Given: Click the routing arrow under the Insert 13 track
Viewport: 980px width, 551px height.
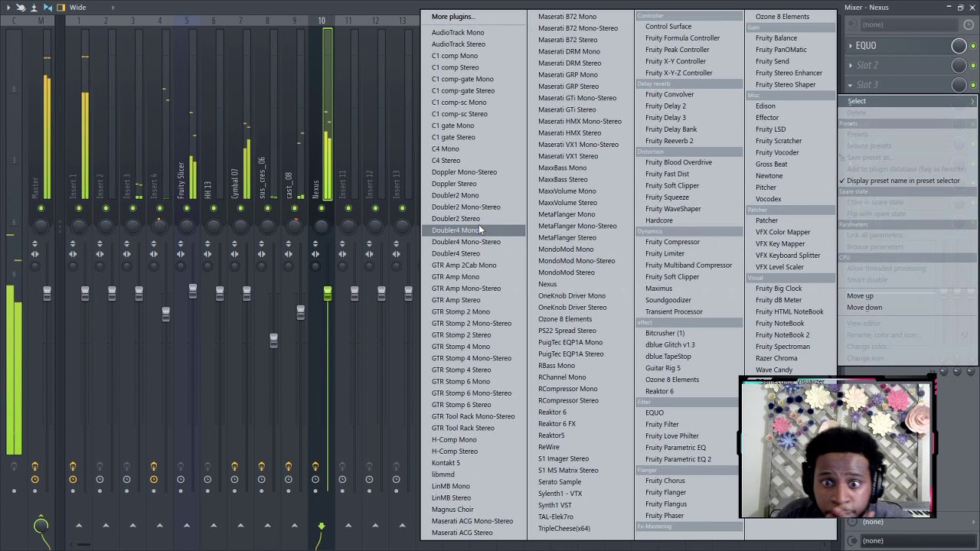Looking at the screenshot, I should tap(402, 526).
